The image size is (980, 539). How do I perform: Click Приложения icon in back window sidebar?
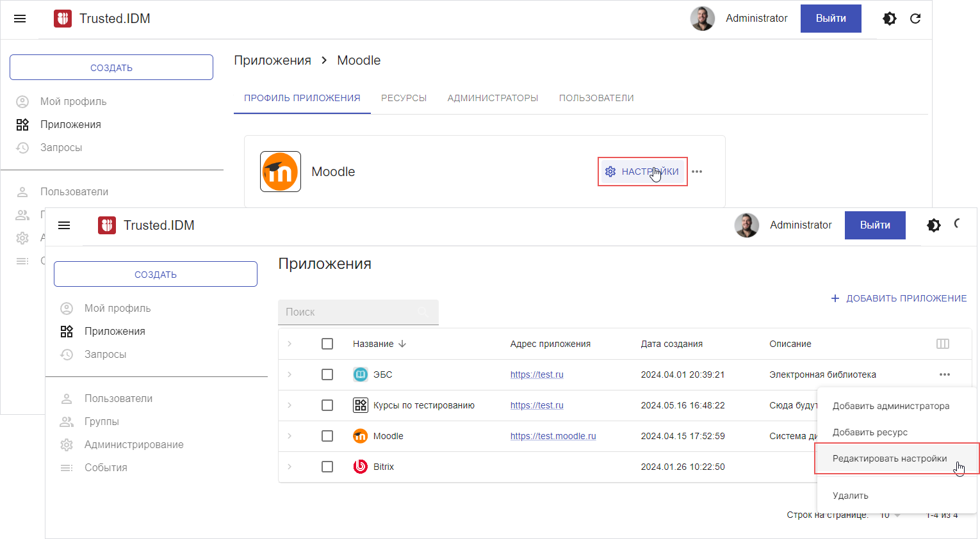pyautogui.click(x=22, y=125)
